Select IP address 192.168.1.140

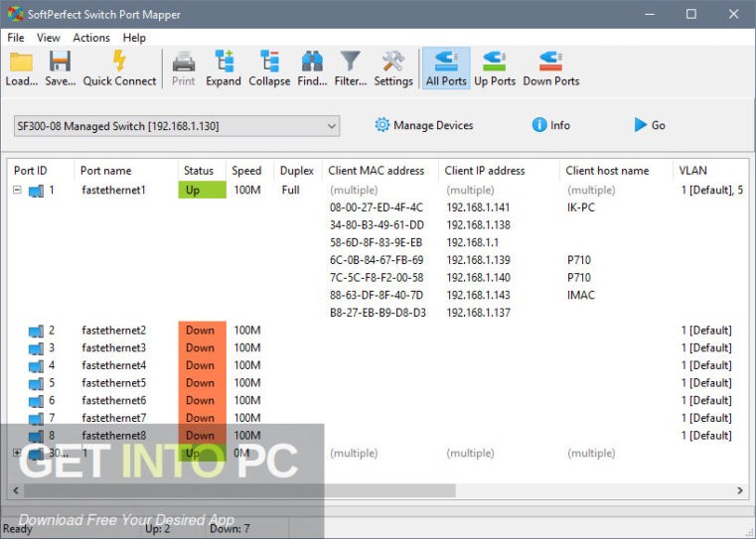pos(478,278)
